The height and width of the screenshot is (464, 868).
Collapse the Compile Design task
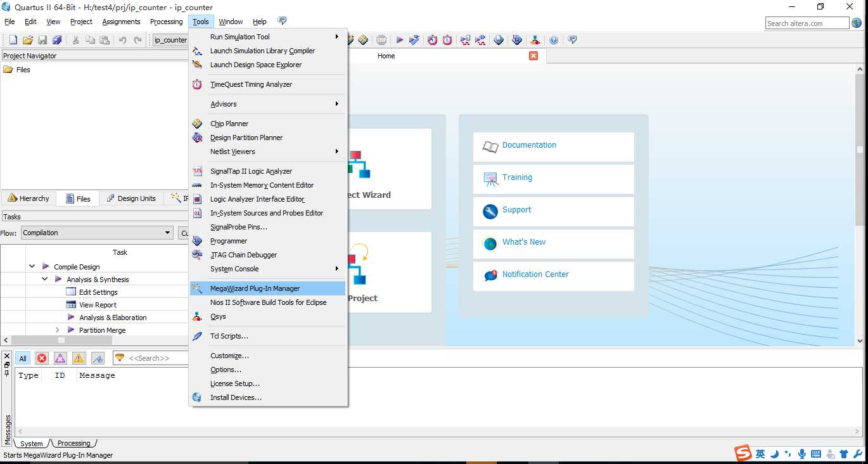(32, 267)
